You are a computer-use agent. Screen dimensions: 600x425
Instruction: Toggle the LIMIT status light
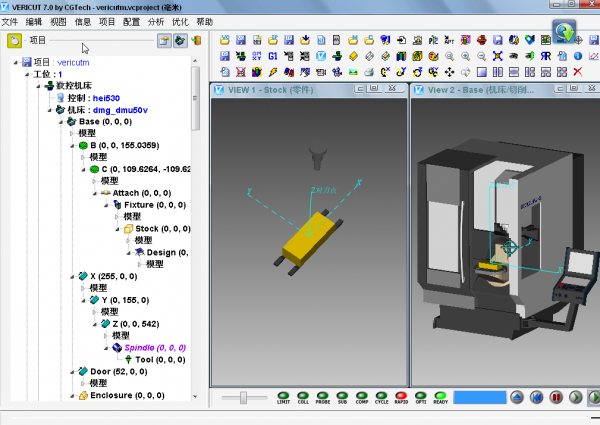coord(283,396)
